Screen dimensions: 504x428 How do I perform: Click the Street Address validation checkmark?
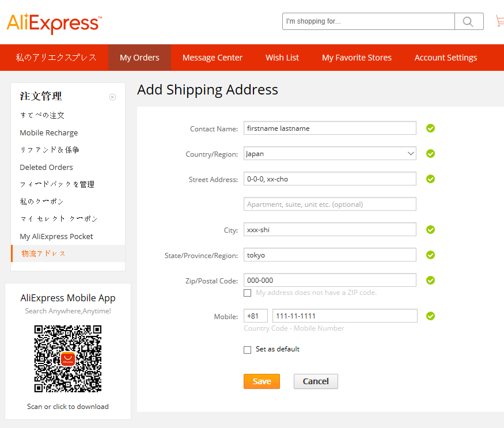(x=430, y=179)
